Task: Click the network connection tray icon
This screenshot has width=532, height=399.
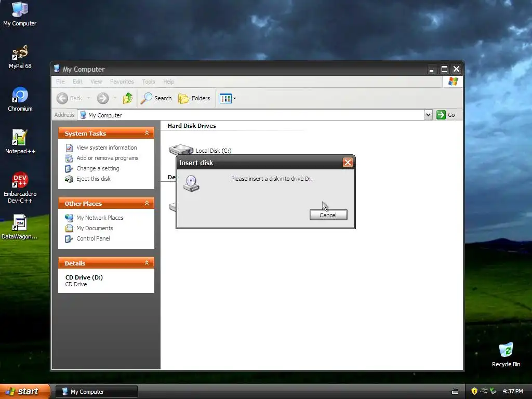Action: point(484,391)
